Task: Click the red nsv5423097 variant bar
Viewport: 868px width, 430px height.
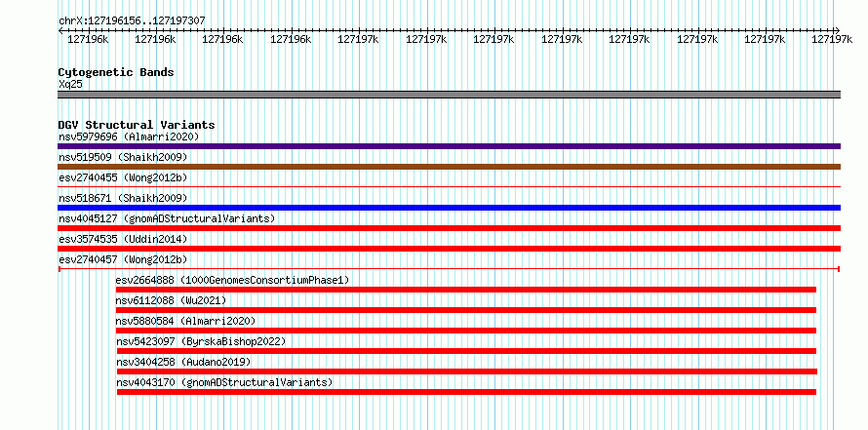Action: click(466, 351)
